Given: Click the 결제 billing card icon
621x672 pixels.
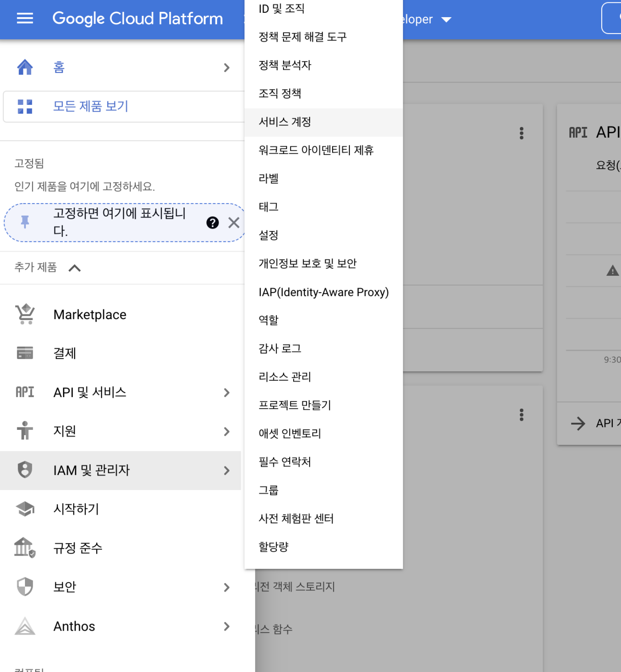Looking at the screenshot, I should point(25,353).
